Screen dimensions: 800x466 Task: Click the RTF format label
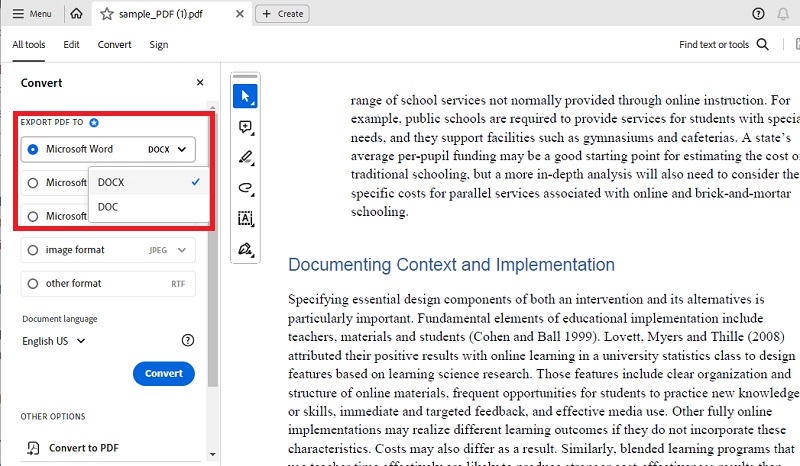coord(178,284)
